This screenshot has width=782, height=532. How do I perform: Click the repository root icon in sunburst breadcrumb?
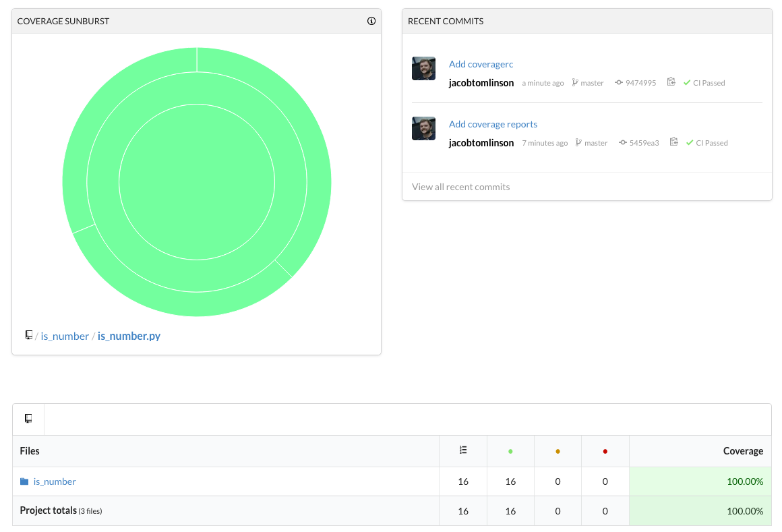click(29, 335)
